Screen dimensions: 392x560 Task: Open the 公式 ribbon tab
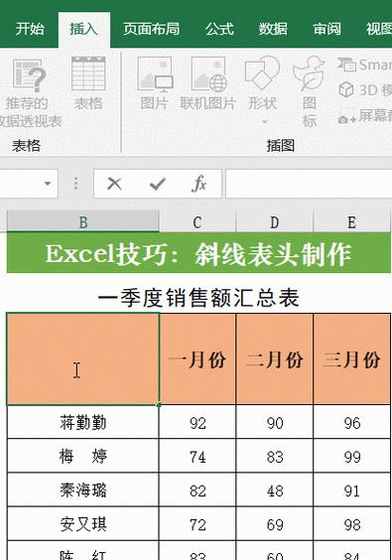tap(219, 29)
